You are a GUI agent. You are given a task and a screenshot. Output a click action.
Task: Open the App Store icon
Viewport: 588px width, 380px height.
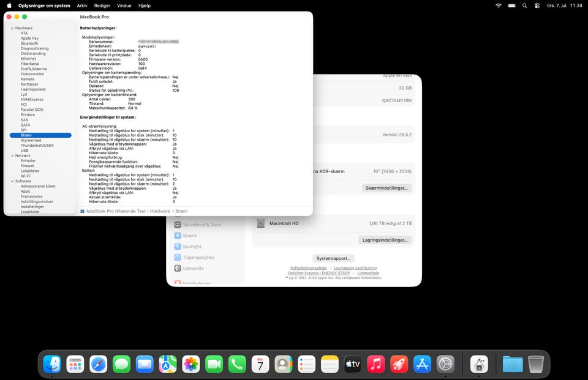[422, 364]
